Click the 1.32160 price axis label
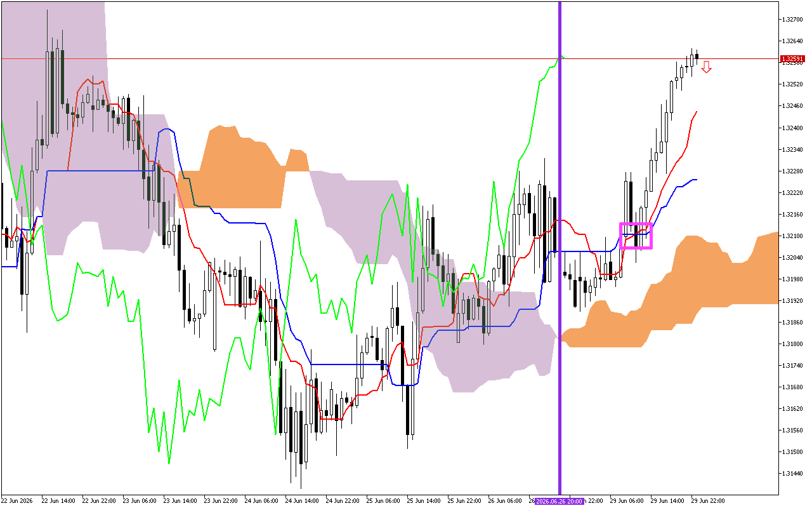Screen dimensions: 812x508 [x=792, y=215]
